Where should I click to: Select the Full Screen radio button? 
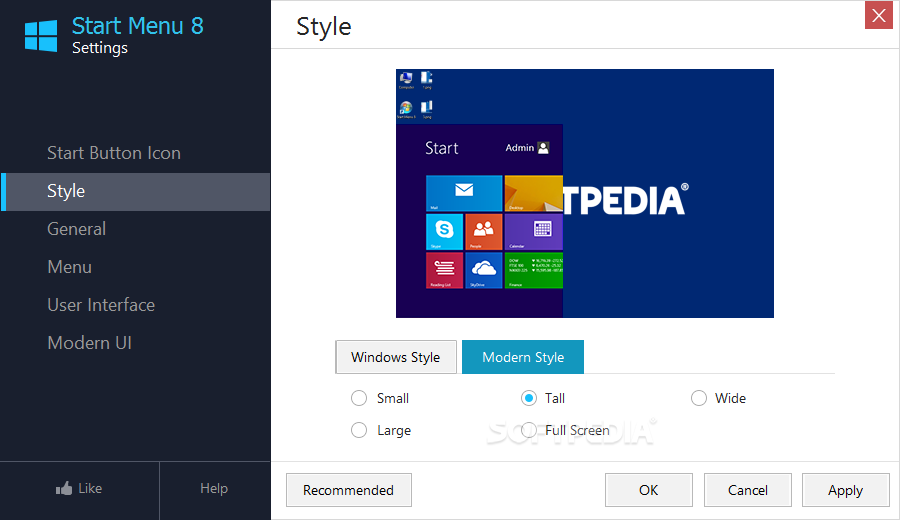point(529,430)
